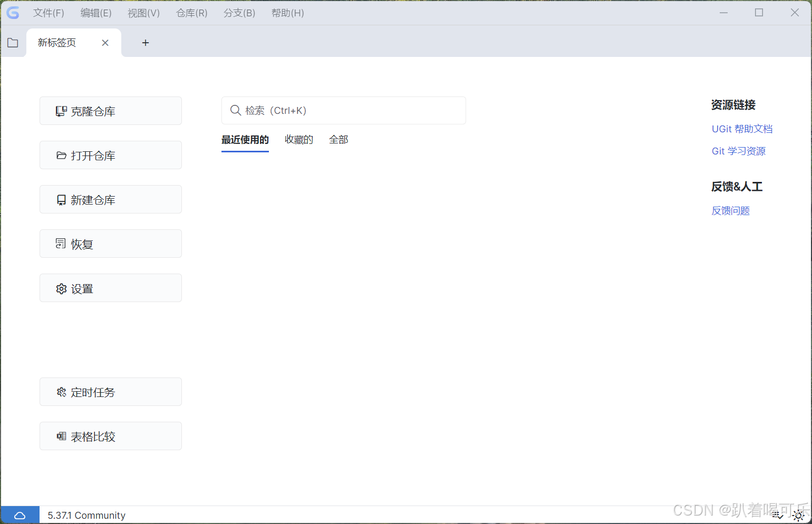Open 表格比较 table compare
This screenshot has height=524, width=812.
[111, 436]
